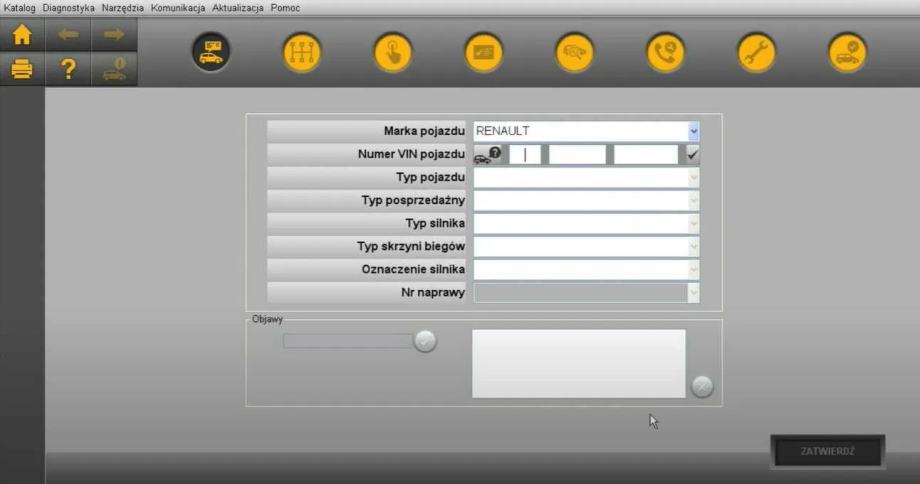The width and height of the screenshot is (920, 484).
Task: Open the Diagnostyka menu
Action: pyautogui.click(x=69, y=8)
